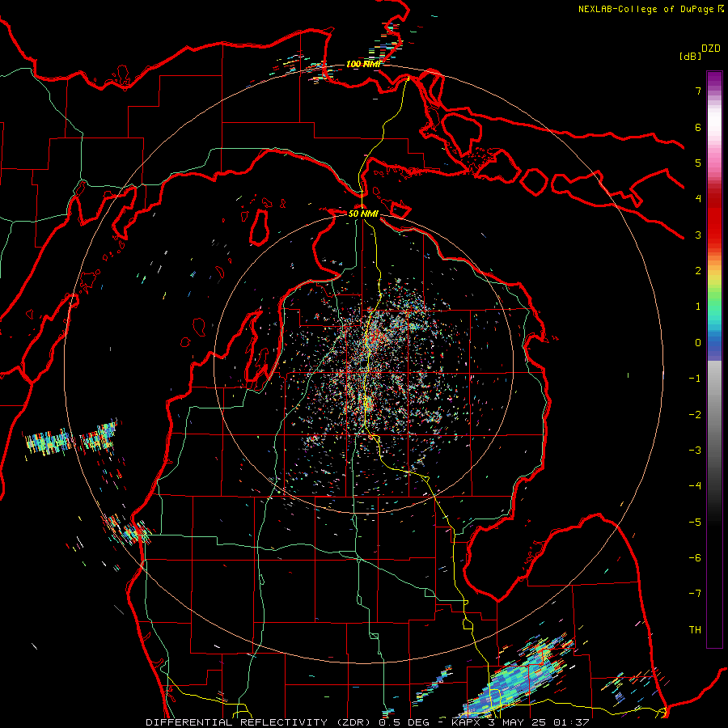Click the TH label below the scale

pos(695,630)
